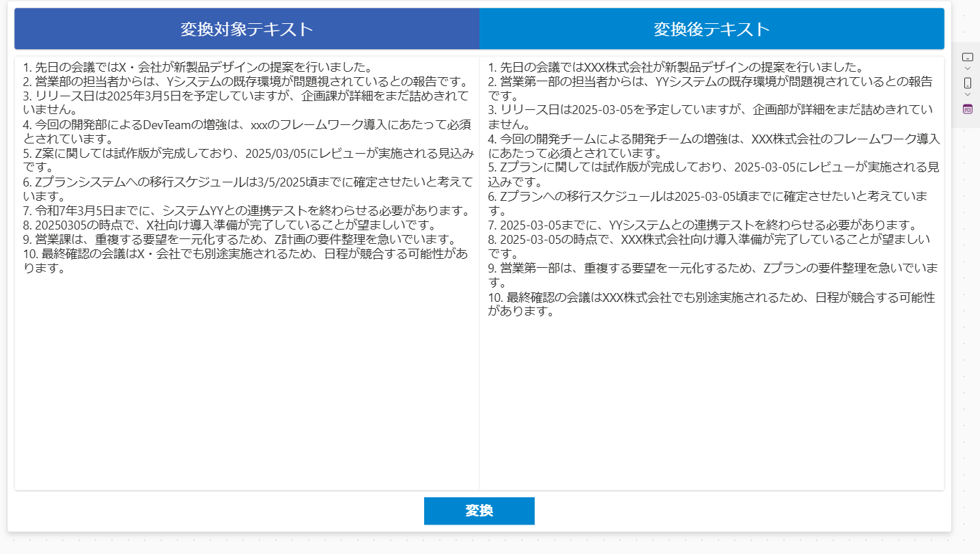The height and width of the screenshot is (554, 980).
Task: Click the 変換後テキスト header
Action: tap(712, 29)
